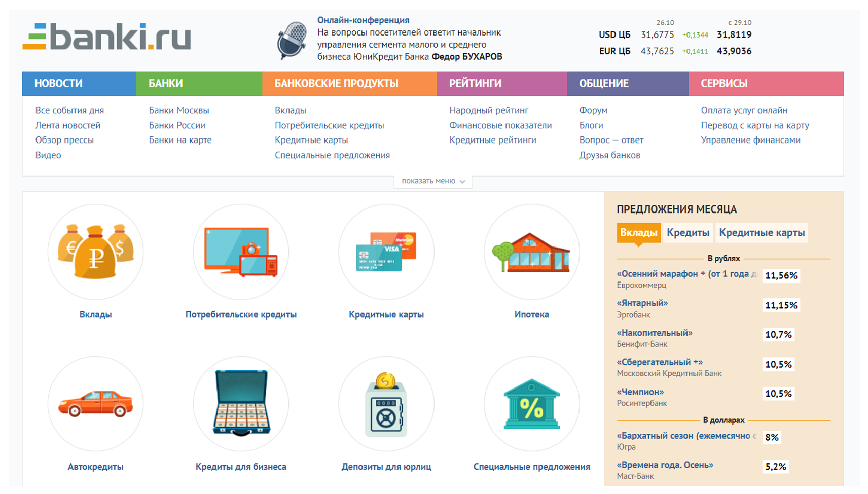Open the percent bank building special offers icon
The image size is (868, 494).
(x=531, y=404)
